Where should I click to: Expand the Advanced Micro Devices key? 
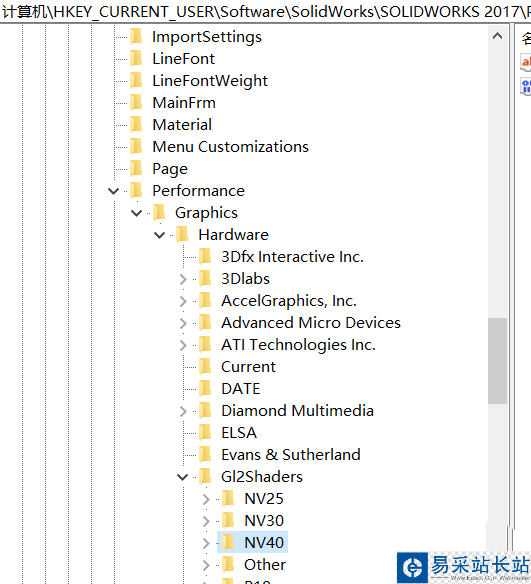click(x=183, y=323)
